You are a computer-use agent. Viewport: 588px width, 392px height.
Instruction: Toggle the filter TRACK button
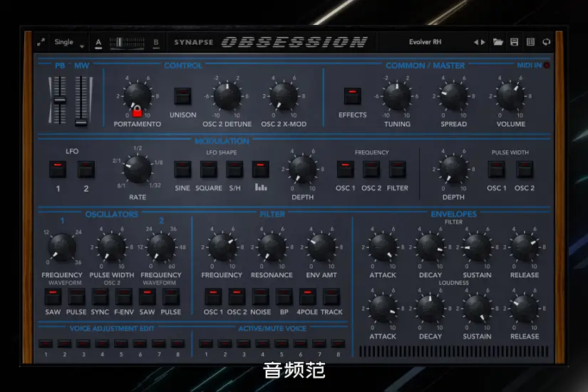[x=331, y=296]
